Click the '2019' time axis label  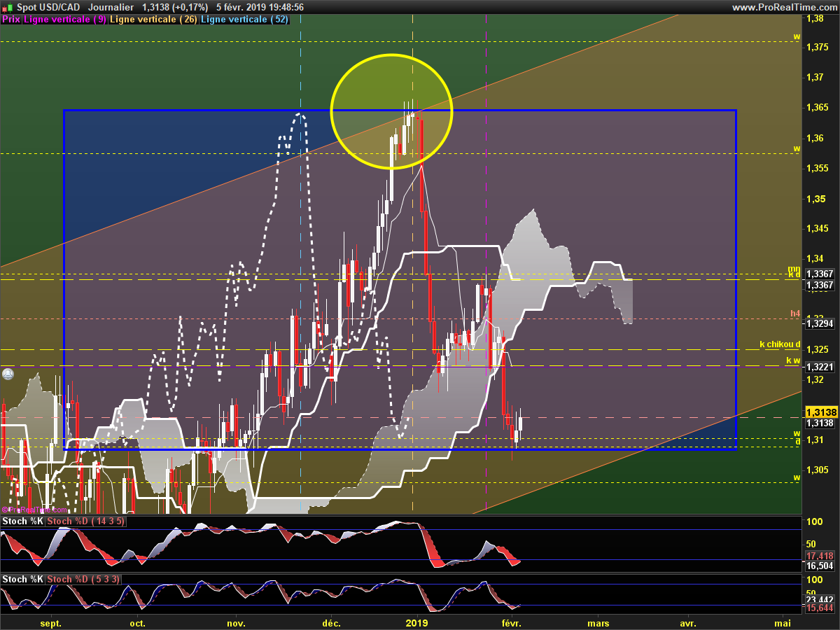click(417, 622)
